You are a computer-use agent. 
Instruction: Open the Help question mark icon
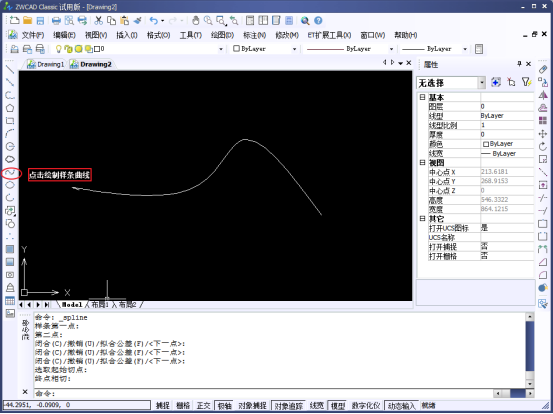(318, 20)
